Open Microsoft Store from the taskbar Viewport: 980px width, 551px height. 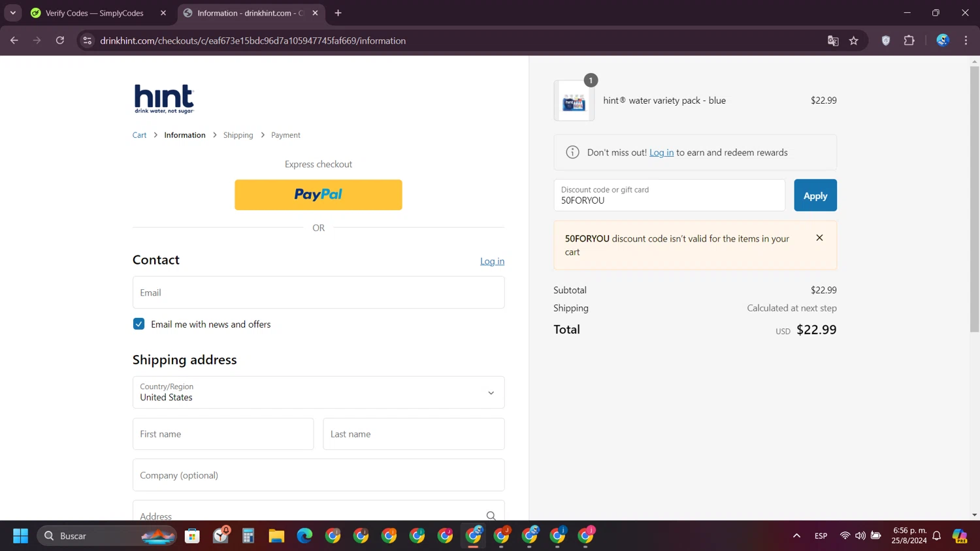(x=192, y=536)
